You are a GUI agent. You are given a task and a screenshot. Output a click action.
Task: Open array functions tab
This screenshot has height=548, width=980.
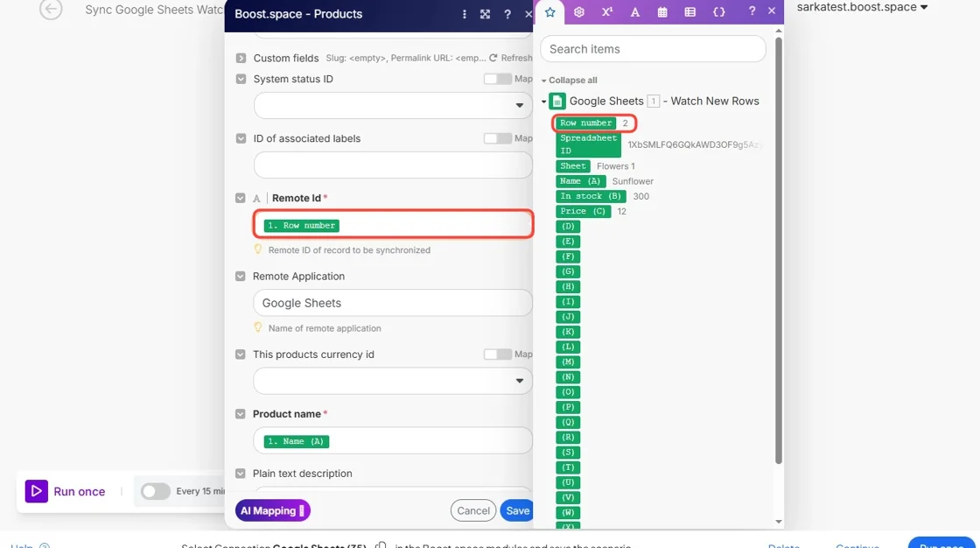[x=690, y=12]
